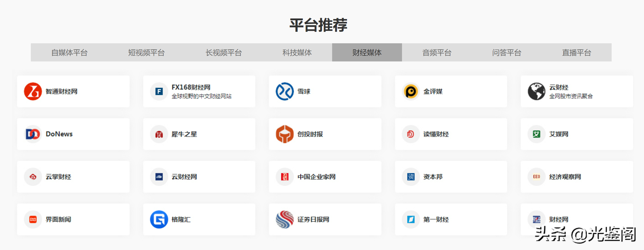The image size is (644, 250).
Task: Click the 经济观察网 EEO icon
Action: (536, 177)
